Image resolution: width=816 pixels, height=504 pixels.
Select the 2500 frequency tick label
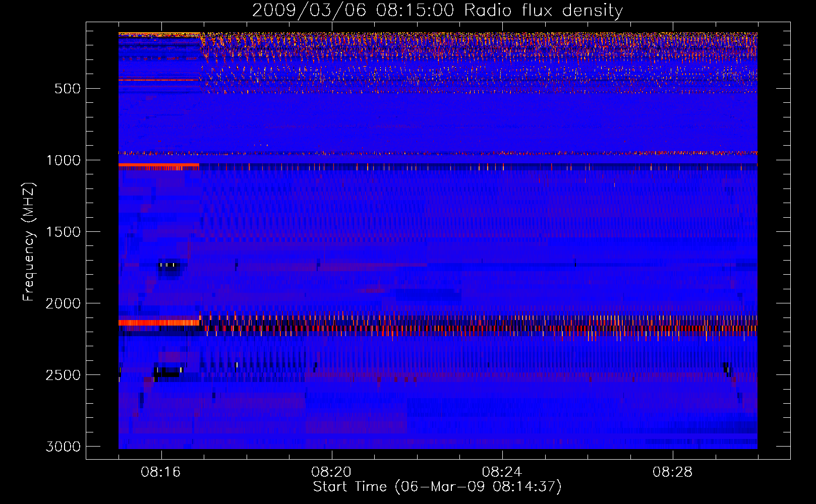64,375
